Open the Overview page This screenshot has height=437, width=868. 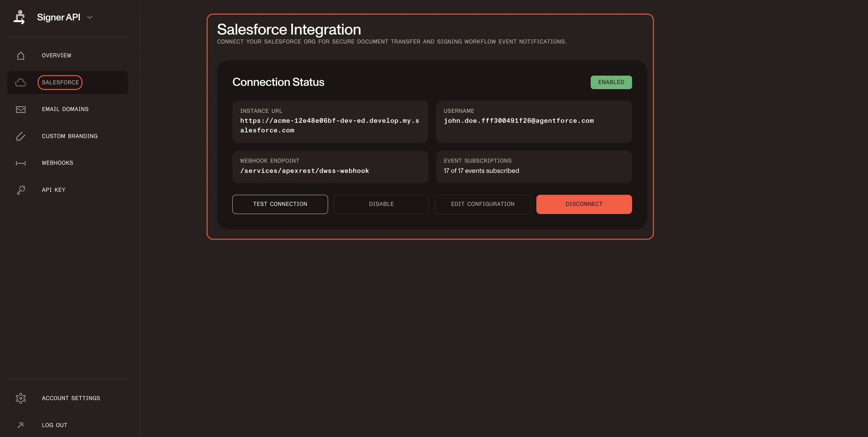[68, 56]
